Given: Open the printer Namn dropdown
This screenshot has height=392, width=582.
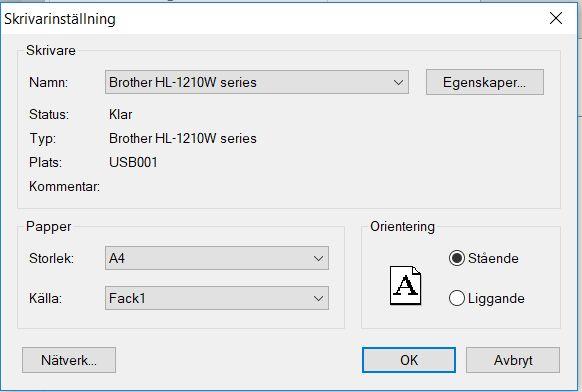Looking at the screenshot, I should pyautogui.click(x=257, y=82).
